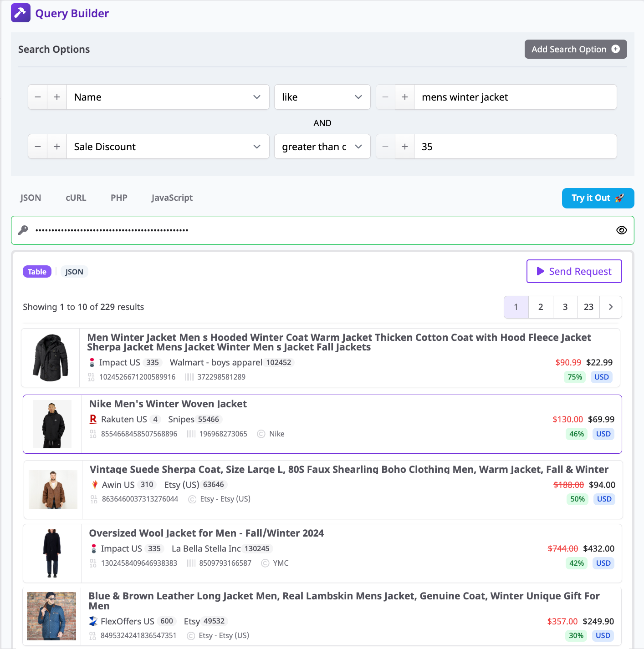Click the ID icon beside 8554668458507568896

coord(93,434)
